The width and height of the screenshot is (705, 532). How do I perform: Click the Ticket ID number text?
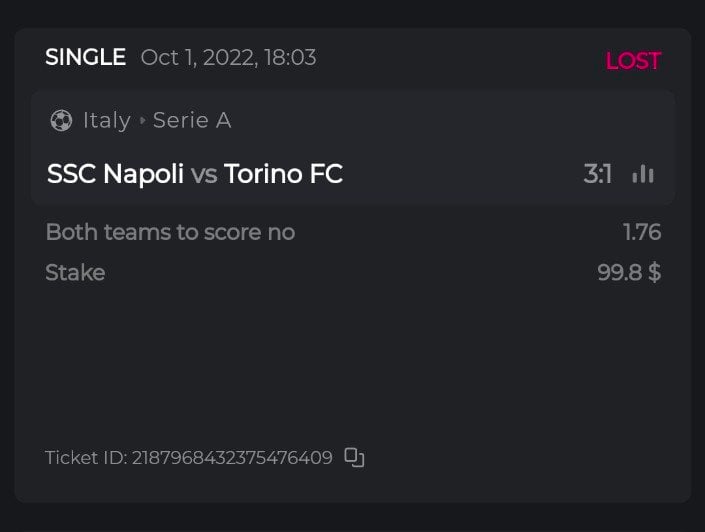click(232, 458)
